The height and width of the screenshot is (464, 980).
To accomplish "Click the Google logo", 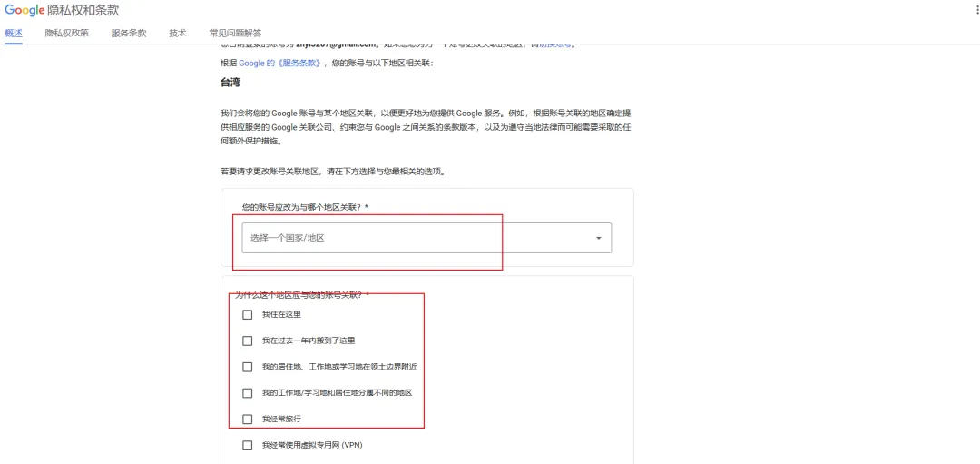I will pos(24,10).
